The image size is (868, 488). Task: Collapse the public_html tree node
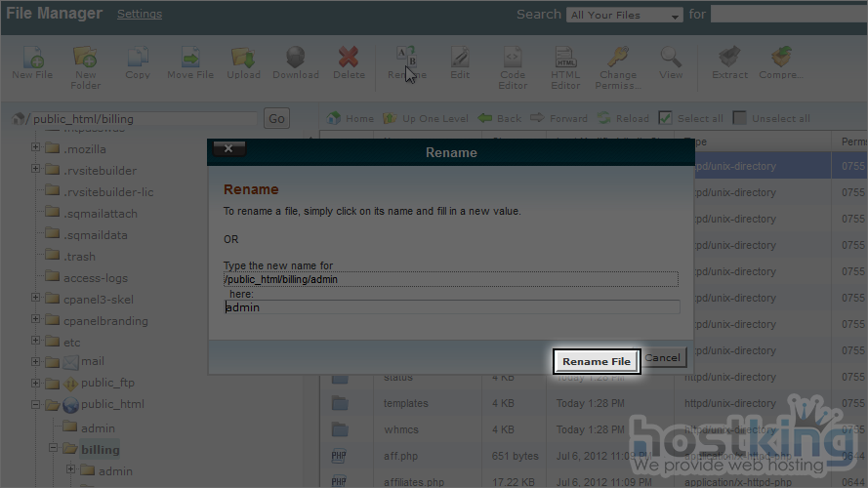[36, 405]
